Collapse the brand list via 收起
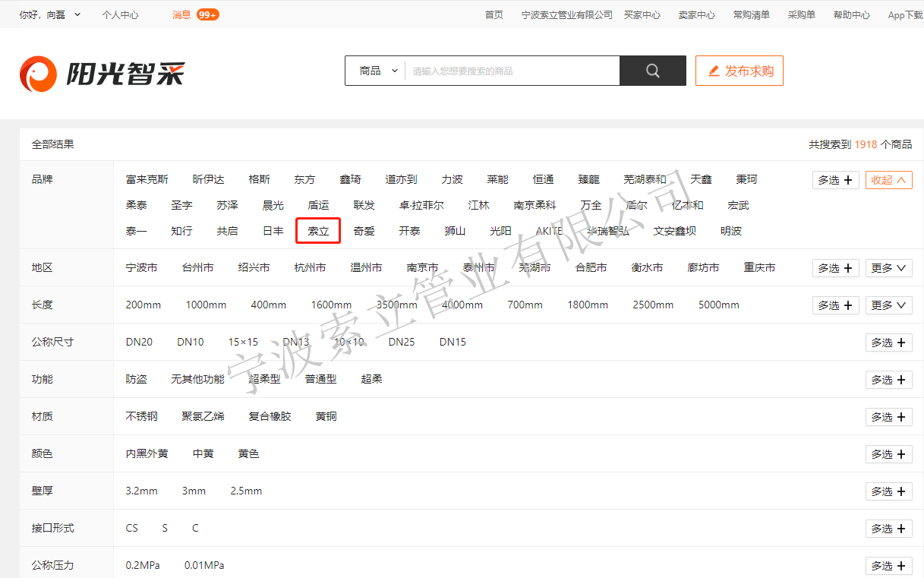This screenshot has width=924, height=578. 888,179
